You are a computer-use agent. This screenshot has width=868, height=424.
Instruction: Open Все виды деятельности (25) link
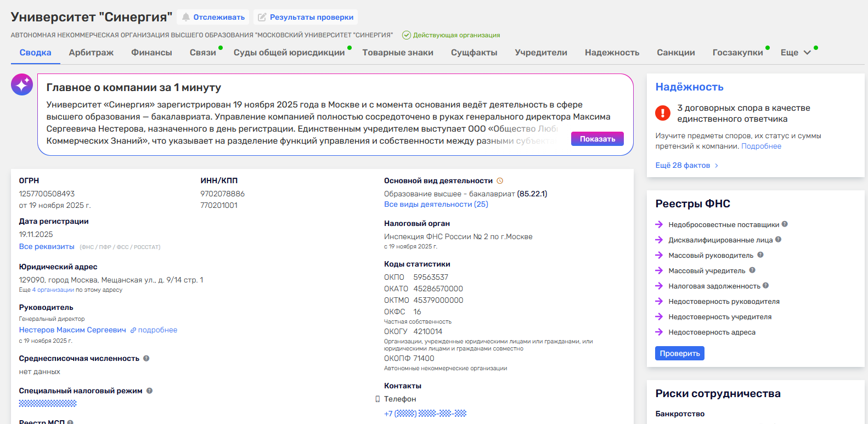tap(436, 205)
